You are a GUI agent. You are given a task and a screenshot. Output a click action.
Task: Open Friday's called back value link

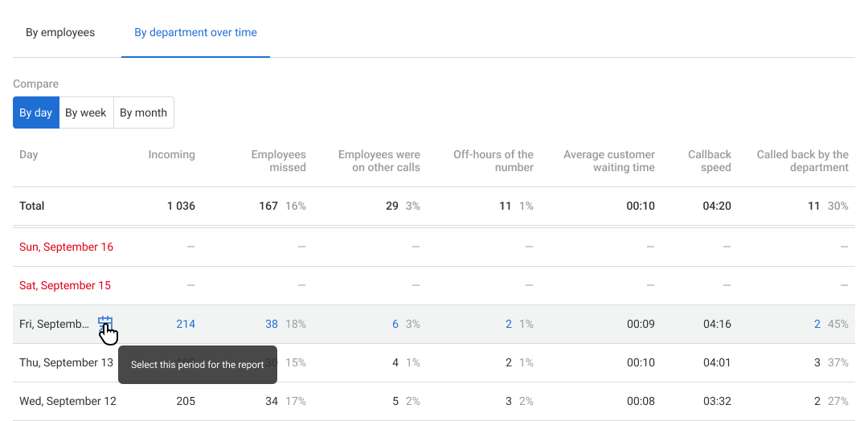[x=817, y=325]
